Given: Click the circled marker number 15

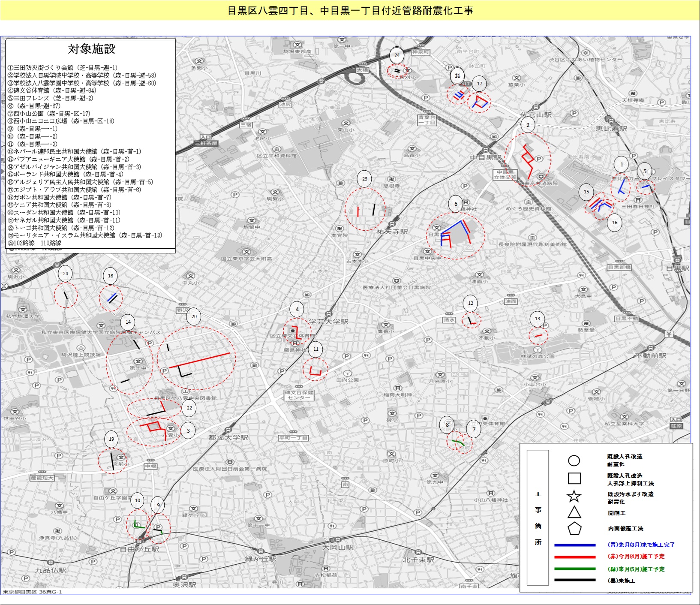Looking at the screenshot, I should [x=586, y=192].
